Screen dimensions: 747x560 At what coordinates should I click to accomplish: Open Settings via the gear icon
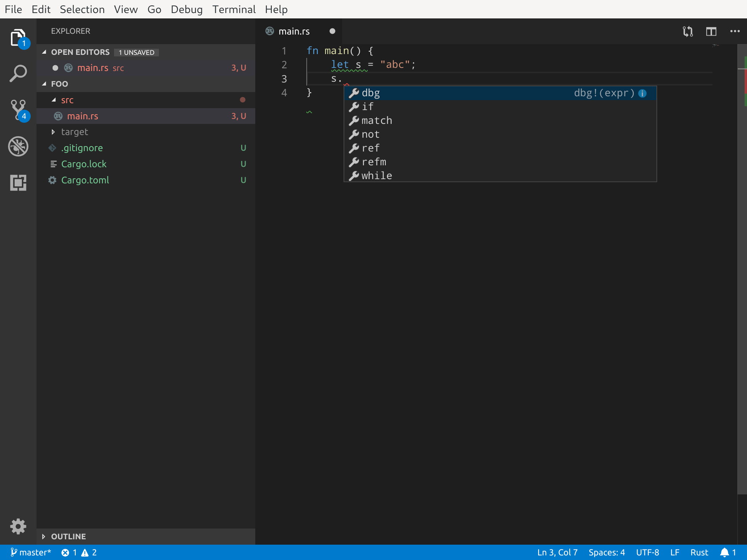[18, 526]
